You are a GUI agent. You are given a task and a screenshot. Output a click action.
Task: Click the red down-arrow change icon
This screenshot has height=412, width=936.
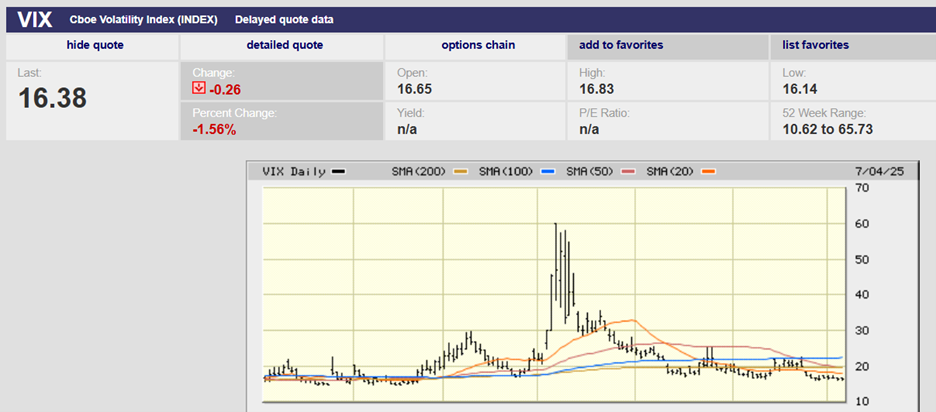[x=199, y=89]
